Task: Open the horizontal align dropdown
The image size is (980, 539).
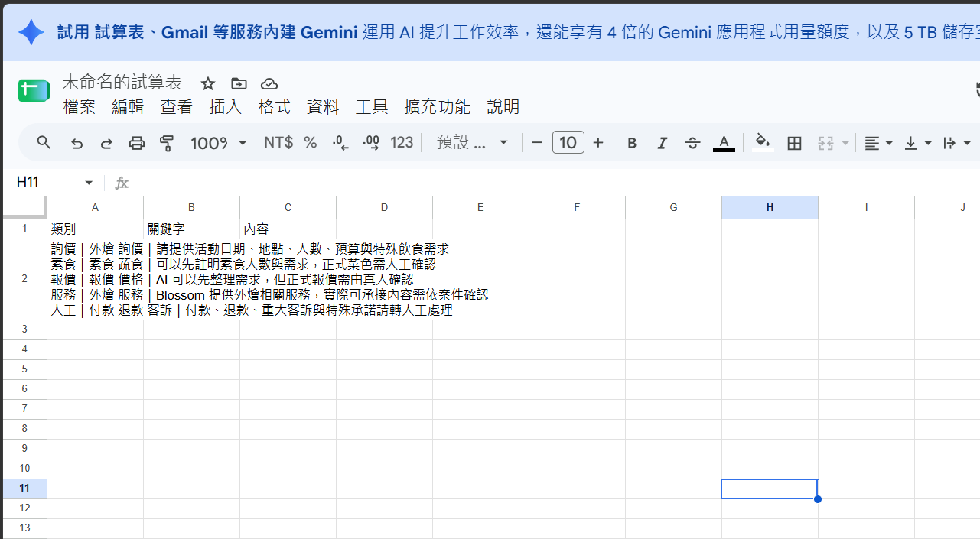Action: pos(878,143)
